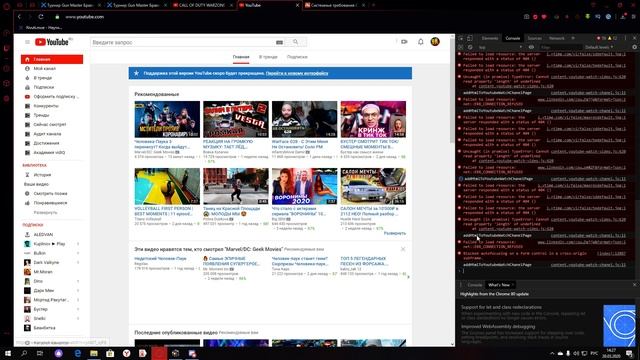
Task: Open the account avatar menu
Action: pos(435,42)
